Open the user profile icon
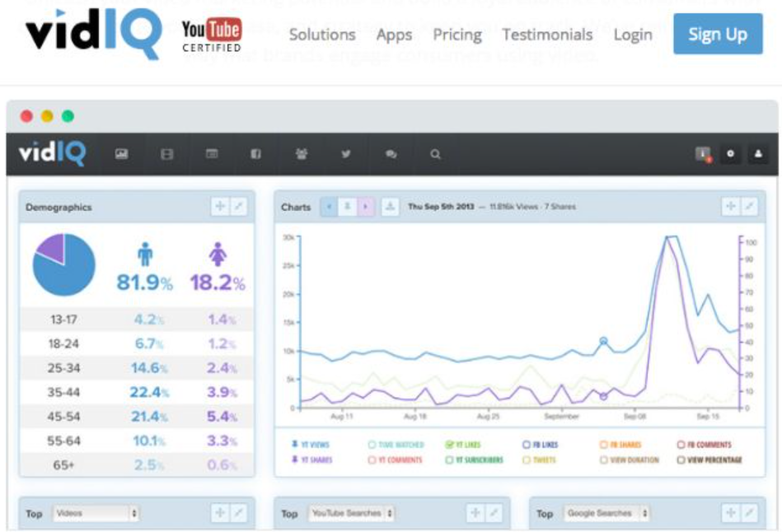This screenshot has width=782, height=532. (x=758, y=154)
